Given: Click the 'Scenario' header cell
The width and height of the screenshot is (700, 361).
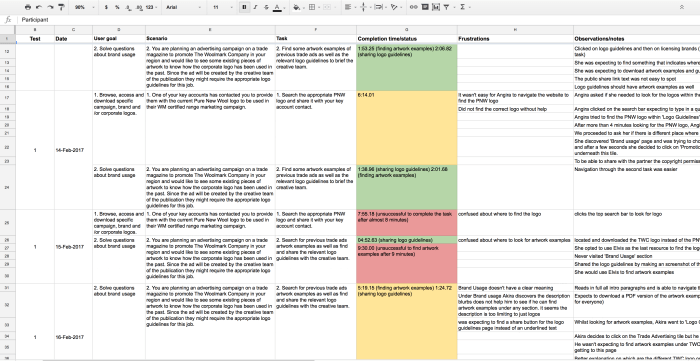Looking at the screenshot, I should tap(210, 39).
